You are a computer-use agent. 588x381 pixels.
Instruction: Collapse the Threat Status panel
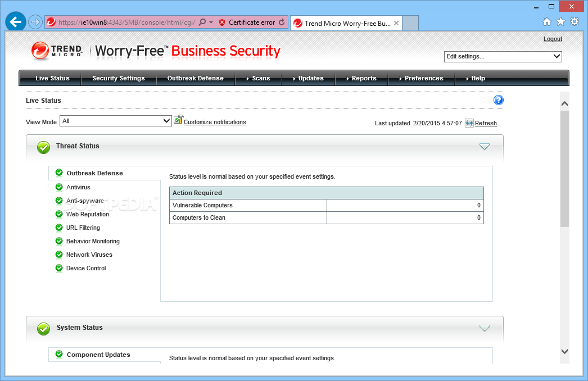(x=485, y=147)
